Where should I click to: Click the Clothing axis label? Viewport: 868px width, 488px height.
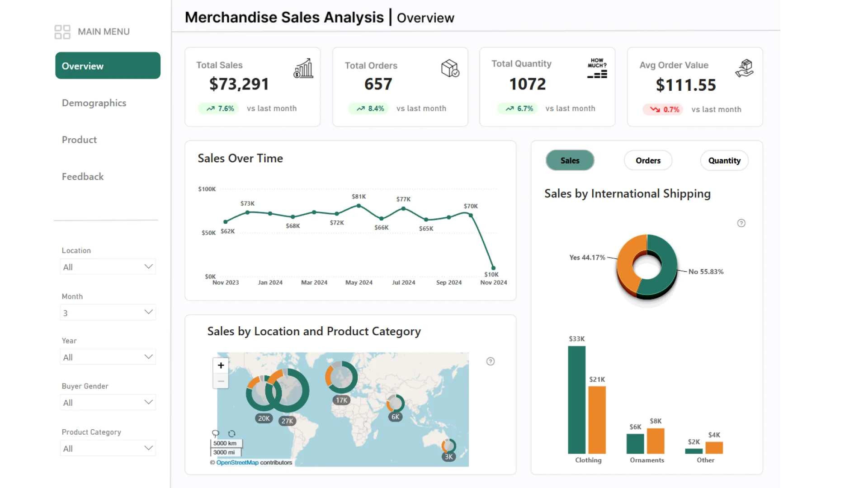coord(588,460)
